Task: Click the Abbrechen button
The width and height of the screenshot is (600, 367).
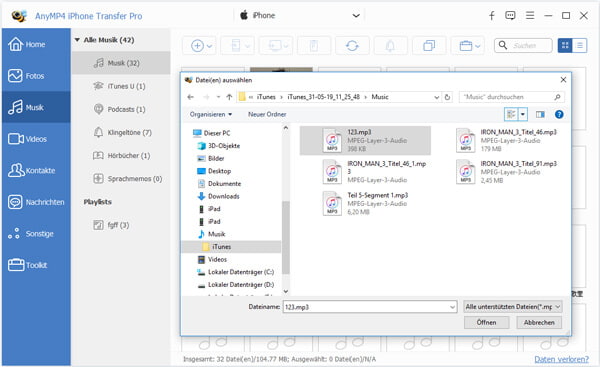Action: click(539, 323)
